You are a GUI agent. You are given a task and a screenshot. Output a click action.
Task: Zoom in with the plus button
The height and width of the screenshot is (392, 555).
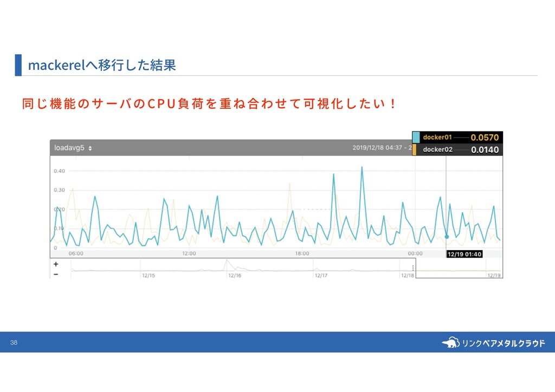56,264
